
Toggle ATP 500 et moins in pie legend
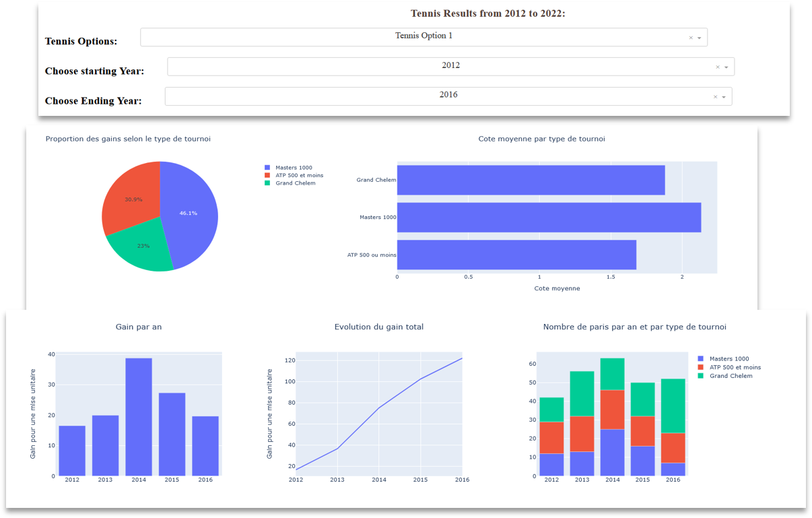coord(294,175)
